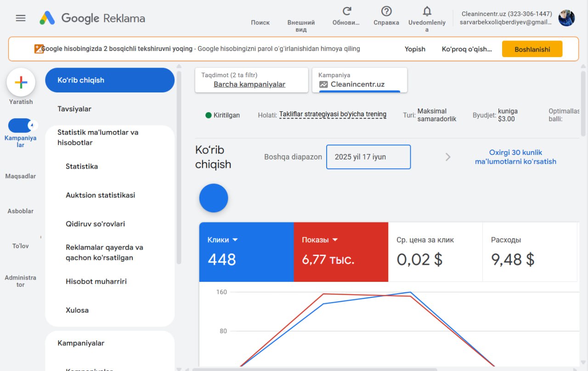The width and height of the screenshot is (588, 371).
Task: Click Oxirgi 30 kunlik ma'lumotlarni ko'rsatish
Action: click(515, 157)
